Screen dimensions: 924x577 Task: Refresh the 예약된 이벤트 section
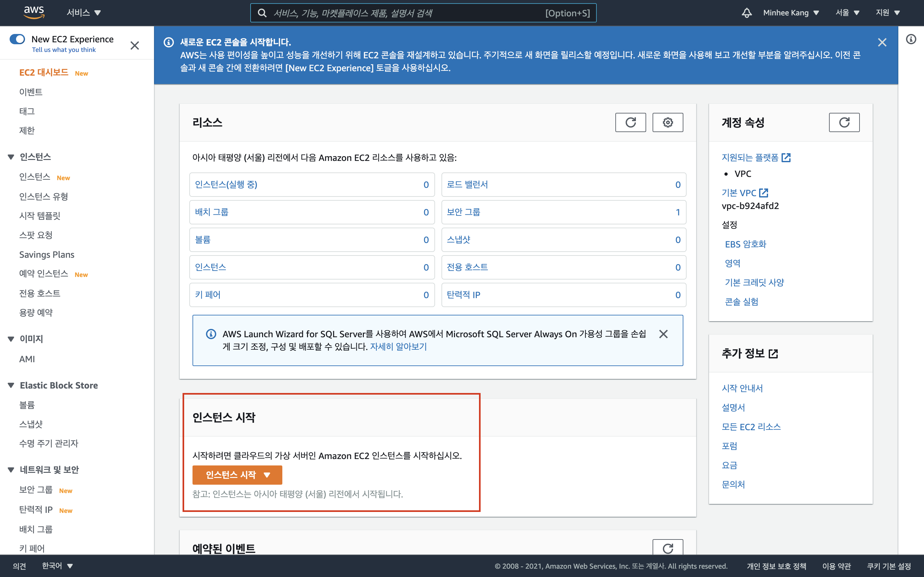tap(667, 548)
